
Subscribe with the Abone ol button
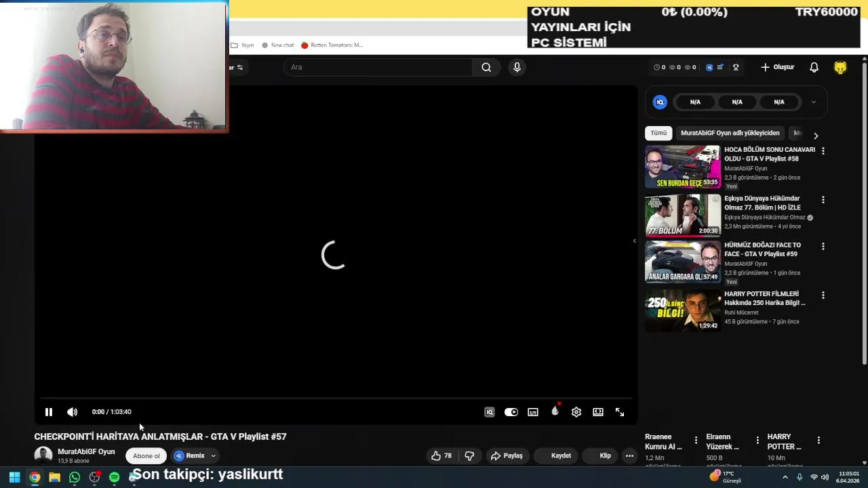(146, 456)
